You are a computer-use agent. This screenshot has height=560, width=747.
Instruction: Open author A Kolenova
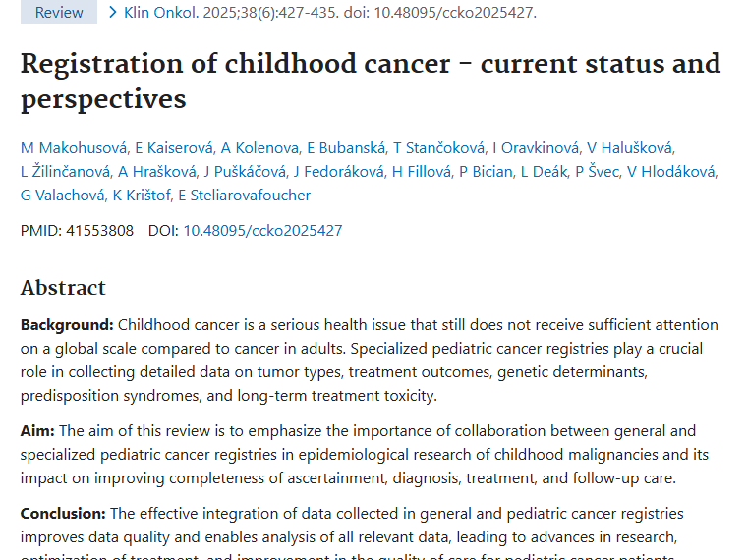click(x=259, y=148)
